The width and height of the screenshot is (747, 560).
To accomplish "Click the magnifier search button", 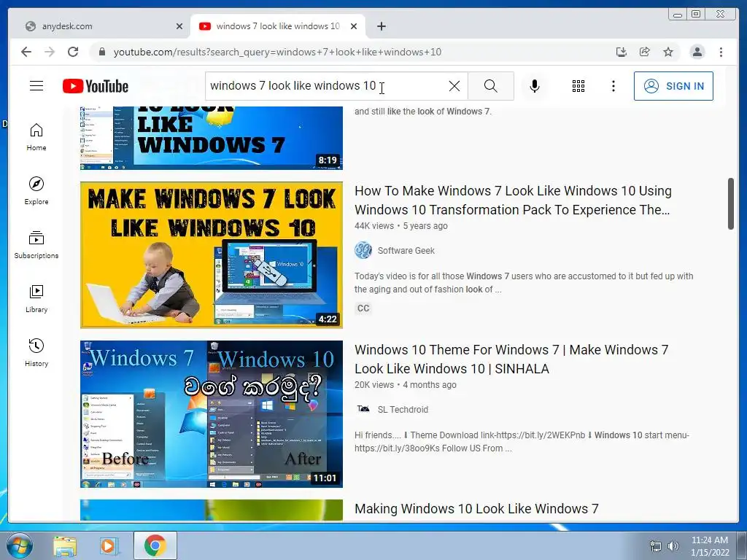I will click(491, 86).
